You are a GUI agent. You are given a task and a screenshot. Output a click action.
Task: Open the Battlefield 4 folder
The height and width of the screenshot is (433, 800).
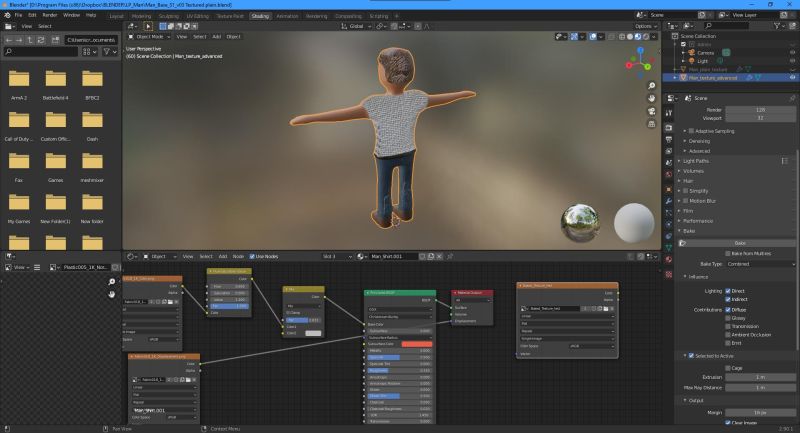pyautogui.click(x=56, y=84)
